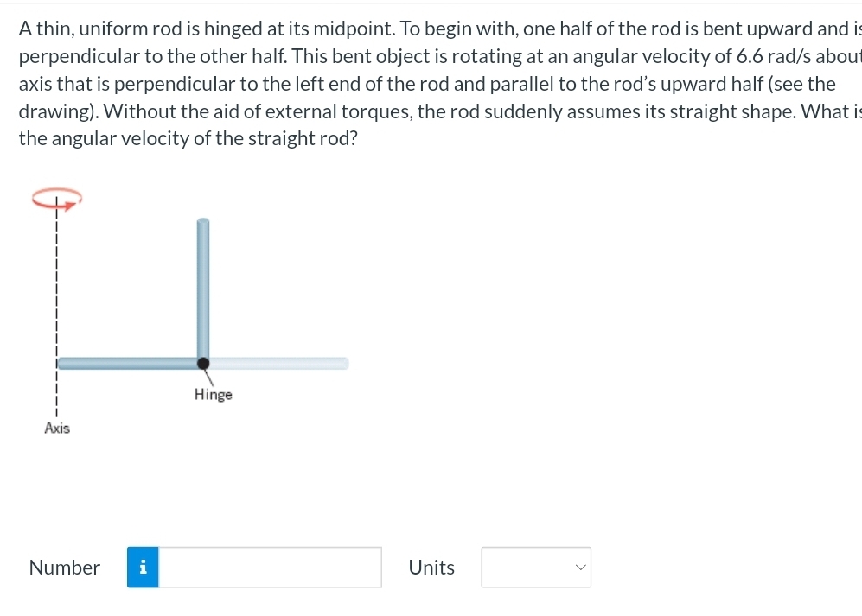This screenshot has height=616, width=862.
Task: Click the Hinge pointer line in the figure
Action: point(209,378)
